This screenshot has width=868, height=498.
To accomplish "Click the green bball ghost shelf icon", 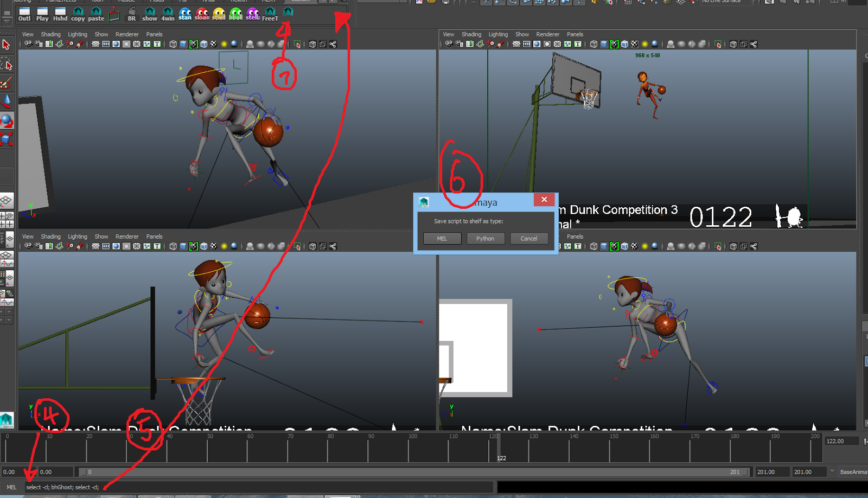I will (236, 14).
